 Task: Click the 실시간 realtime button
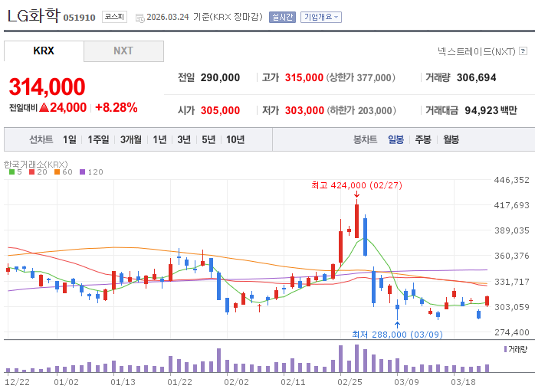coord(282,17)
